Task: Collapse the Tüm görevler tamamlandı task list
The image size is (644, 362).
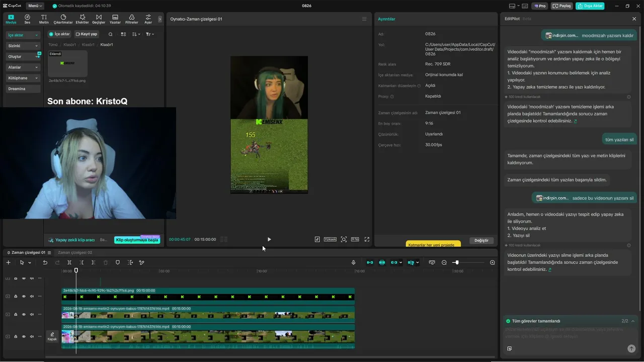Action: pos(633,321)
